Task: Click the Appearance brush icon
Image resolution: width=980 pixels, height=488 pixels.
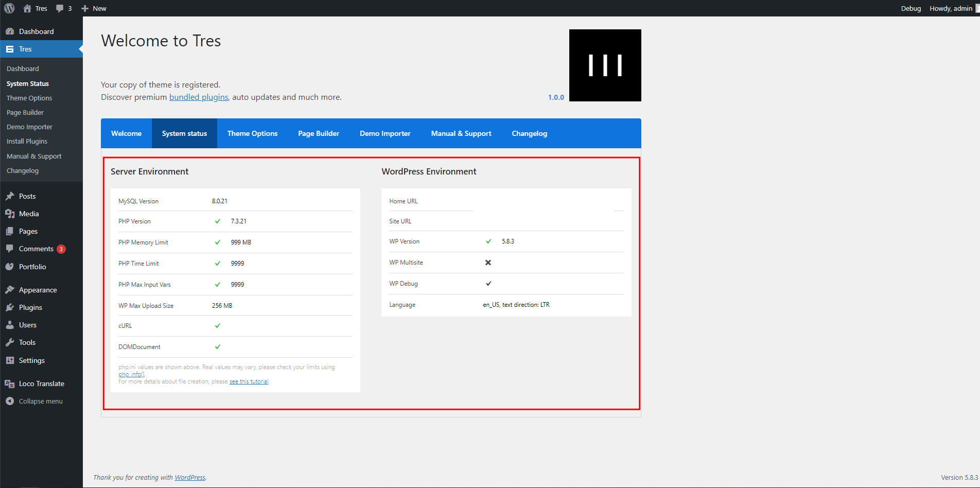Action: pos(10,290)
